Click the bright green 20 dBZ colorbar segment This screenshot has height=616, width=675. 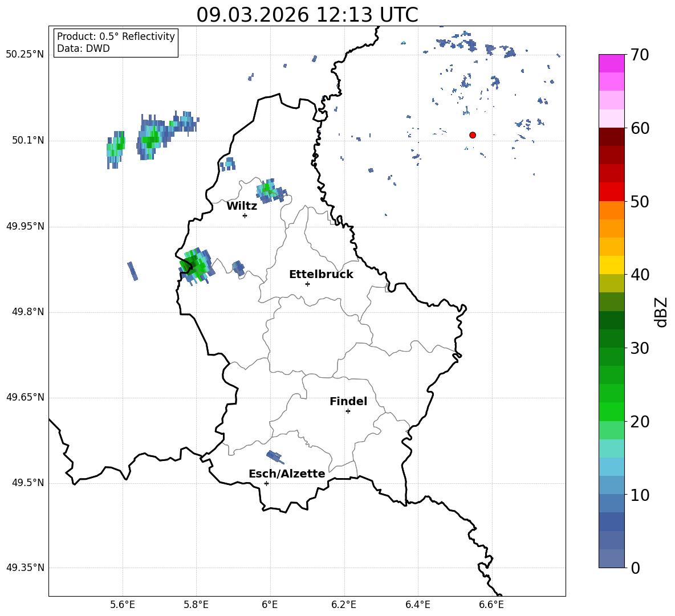tap(611, 411)
